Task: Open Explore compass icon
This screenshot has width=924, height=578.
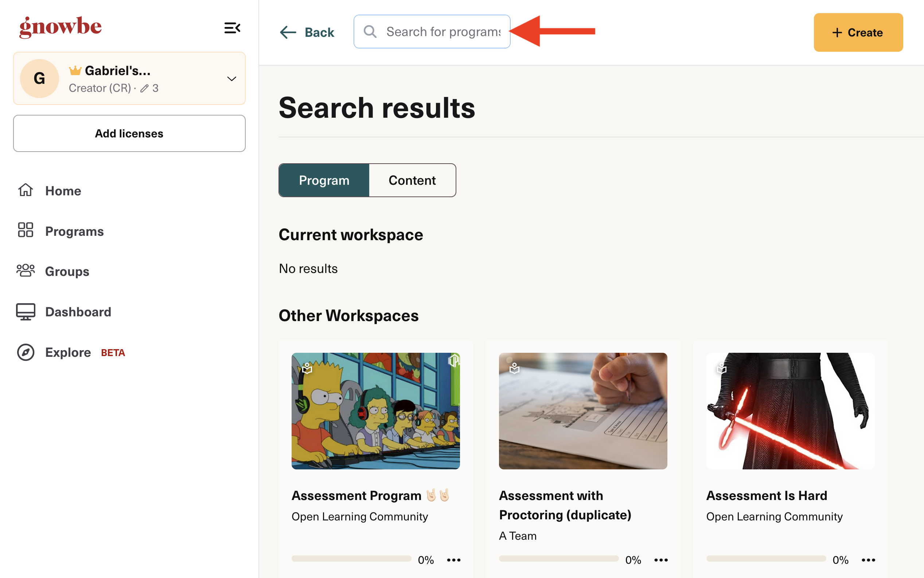Action: pos(26,352)
